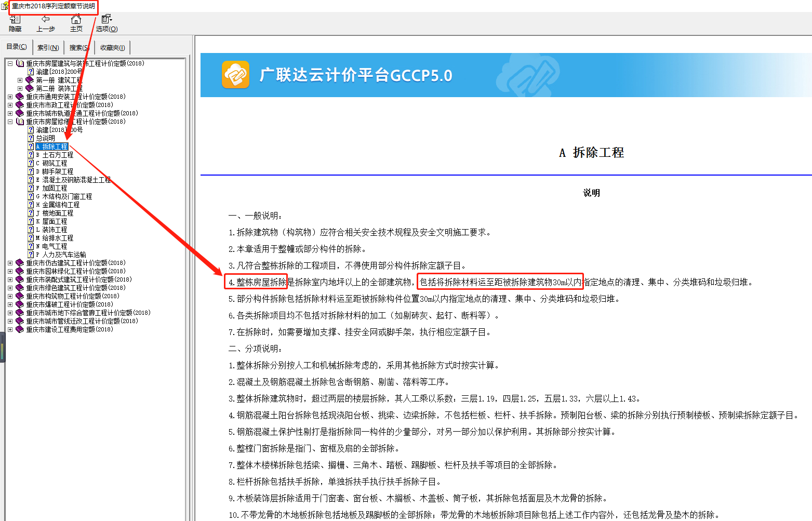Expand 重庆市仿古建筑工程计价定额(2018) node
Screen dimensions: 812x521
pyautogui.click(x=10, y=263)
